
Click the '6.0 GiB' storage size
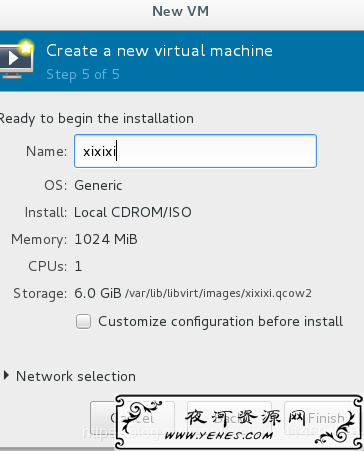pyautogui.click(x=98, y=293)
